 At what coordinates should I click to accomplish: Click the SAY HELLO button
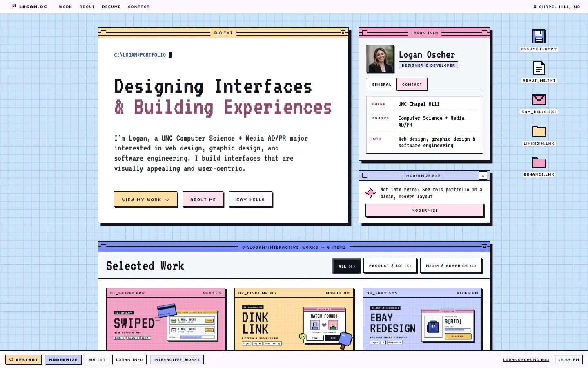pos(250,199)
